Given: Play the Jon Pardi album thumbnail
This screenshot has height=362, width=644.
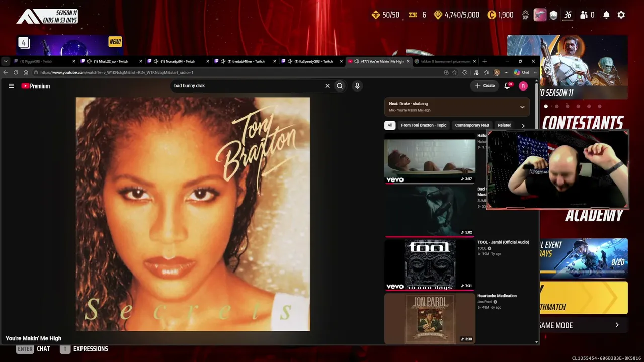Looking at the screenshot, I should [430, 318].
